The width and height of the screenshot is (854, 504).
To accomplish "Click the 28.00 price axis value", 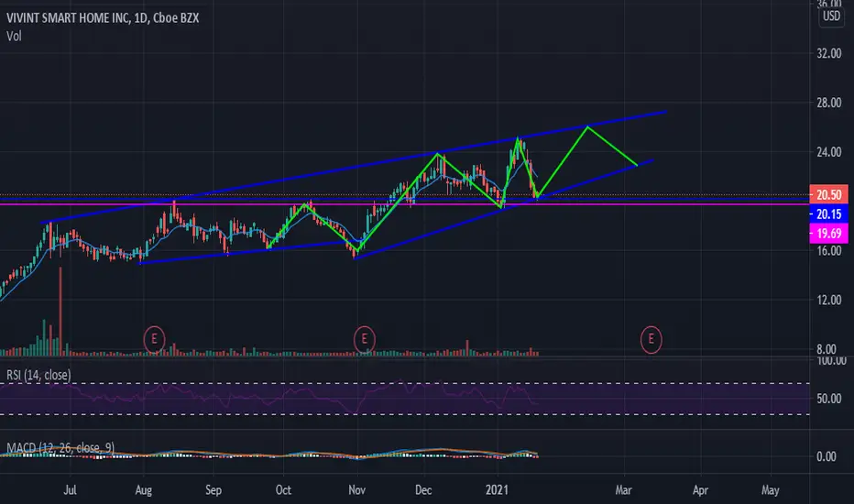I will click(828, 103).
